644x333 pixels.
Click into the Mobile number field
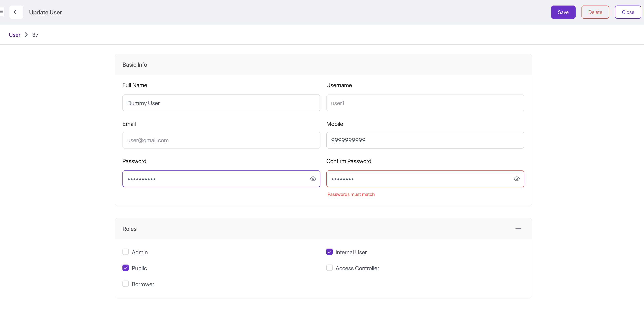pos(425,140)
